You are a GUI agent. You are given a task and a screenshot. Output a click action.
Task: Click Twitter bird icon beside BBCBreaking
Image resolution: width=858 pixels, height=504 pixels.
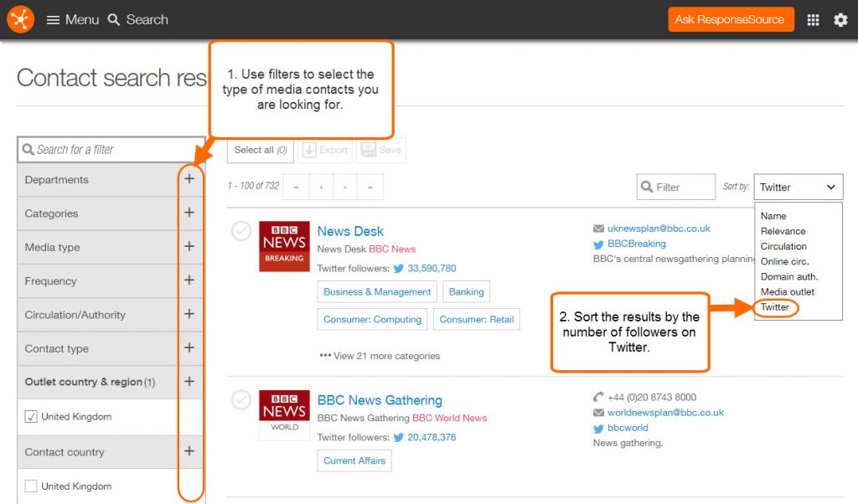pos(598,244)
